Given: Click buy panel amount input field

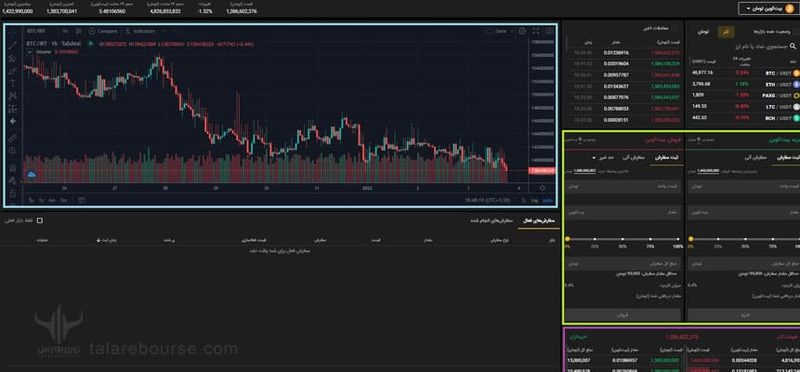Looking at the screenshot, I should (743, 211).
